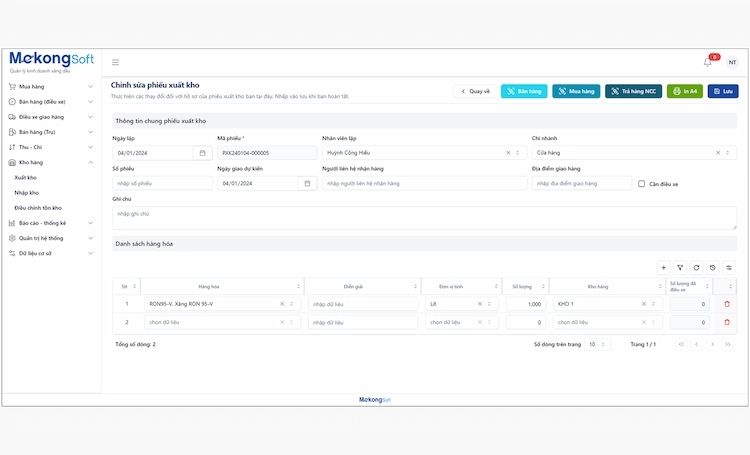
Task: Open the filter icon above the goods table
Action: coord(680,268)
